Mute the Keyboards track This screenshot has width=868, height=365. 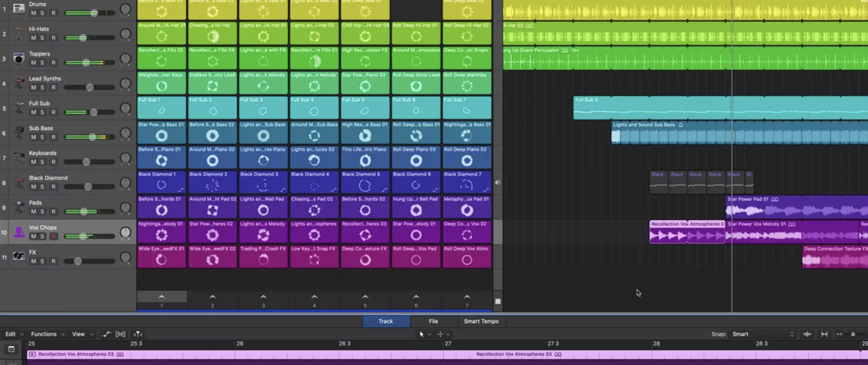[33, 162]
